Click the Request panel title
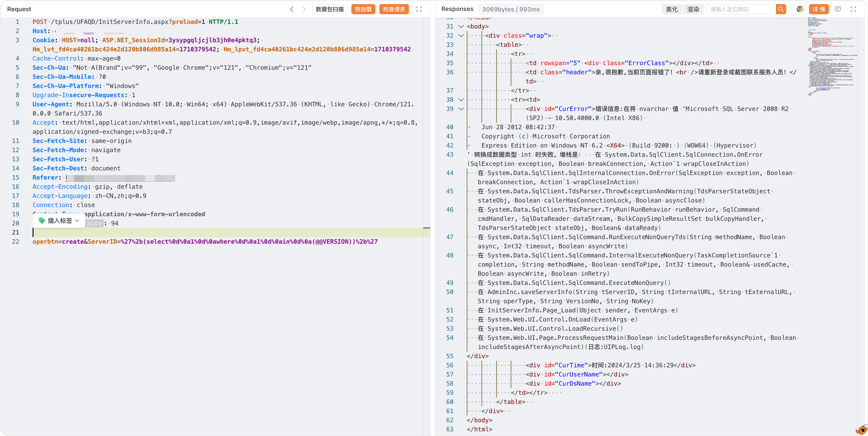Viewport: 868px width, 436px height. (x=19, y=9)
